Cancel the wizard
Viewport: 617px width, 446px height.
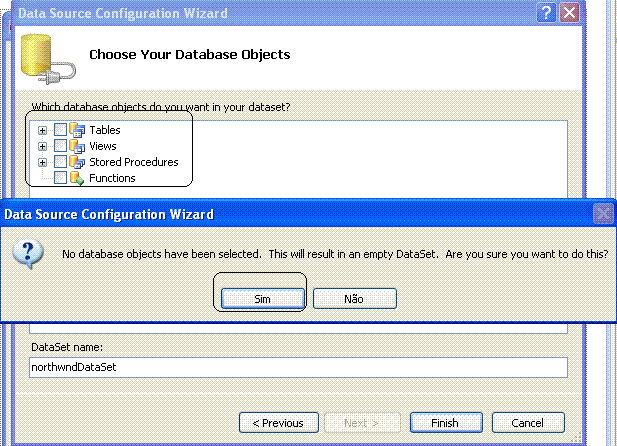tap(528, 423)
